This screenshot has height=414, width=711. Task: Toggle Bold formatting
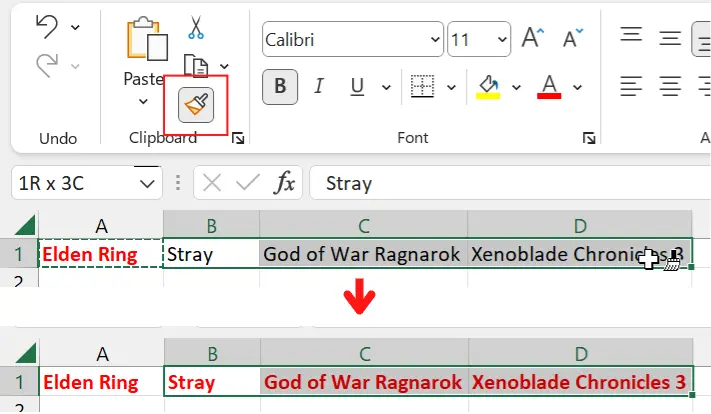click(x=280, y=87)
